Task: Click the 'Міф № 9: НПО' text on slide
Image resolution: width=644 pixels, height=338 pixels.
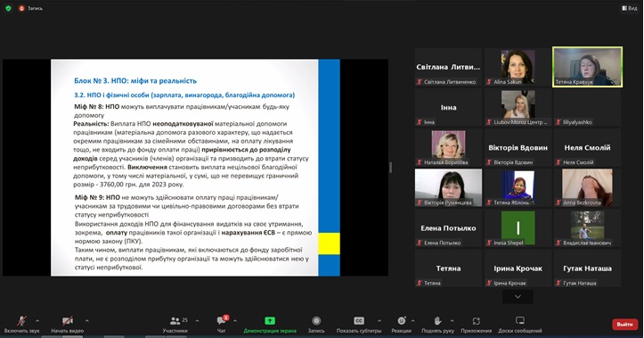Action: (97, 197)
